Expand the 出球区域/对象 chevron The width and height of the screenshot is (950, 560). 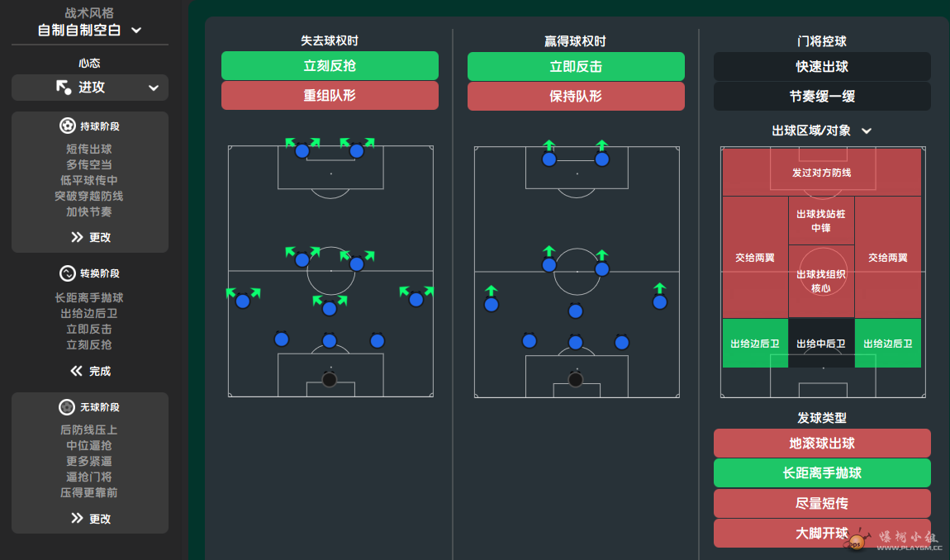(867, 131)
